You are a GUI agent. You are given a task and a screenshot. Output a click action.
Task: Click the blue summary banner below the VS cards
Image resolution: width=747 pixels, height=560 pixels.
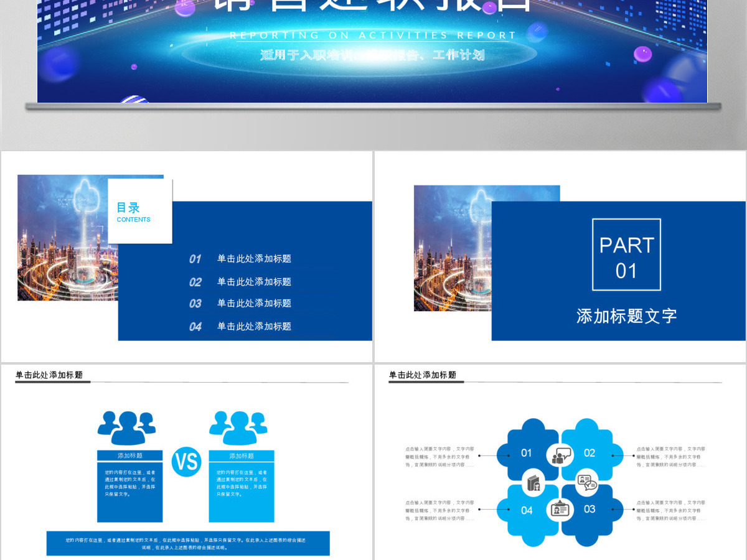(x=188, y=543)
